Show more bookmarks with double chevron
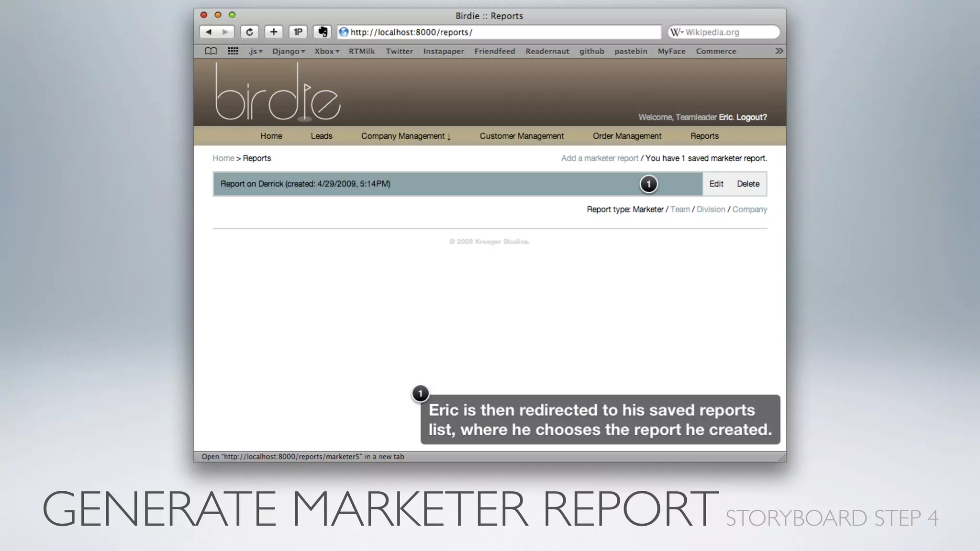Viewport: 980px width, 551px height. 779,51
